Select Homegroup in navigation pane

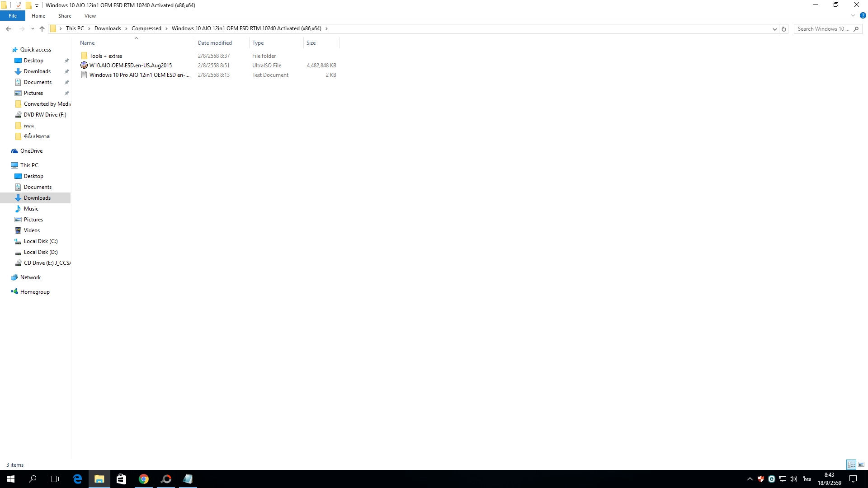click(35, 292)
